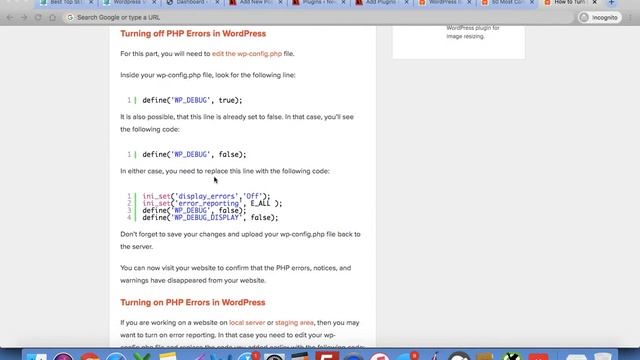Select the active How to Turn tab
640x360 pixels.
click(x=568, y=3)
